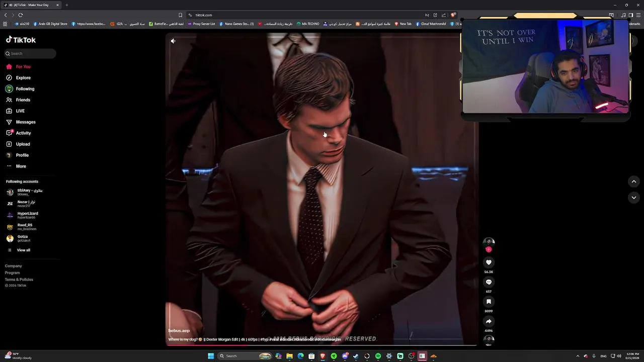Viewport: 644px width, 362px height.
Task: Open Settings gear from taskbar
Action: [x=389, y=356]
